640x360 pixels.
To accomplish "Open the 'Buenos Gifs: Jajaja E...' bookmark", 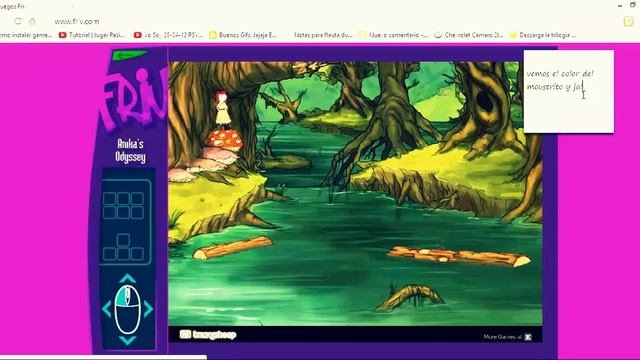I will click(243, 35).
